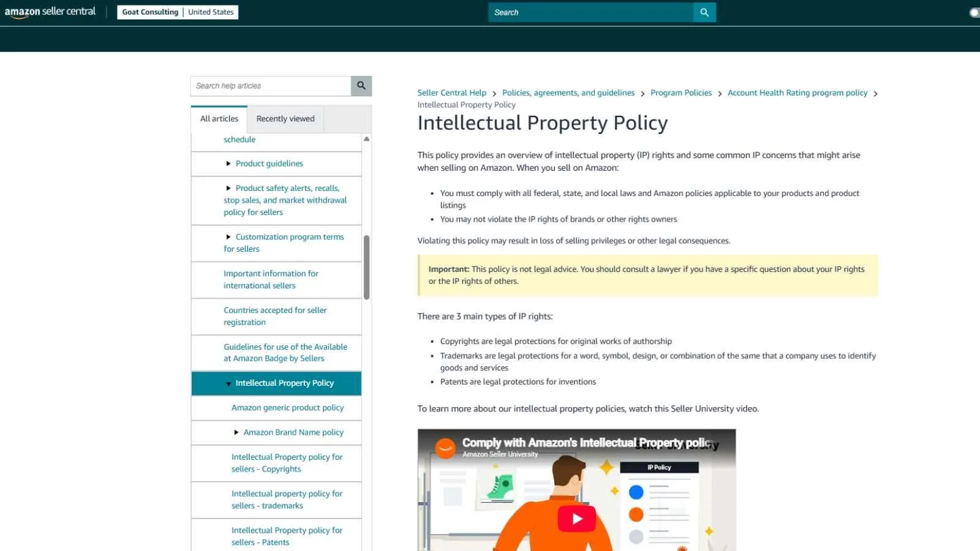
Task: Expand Customization program terms for sellers
Action: point(228,237)
